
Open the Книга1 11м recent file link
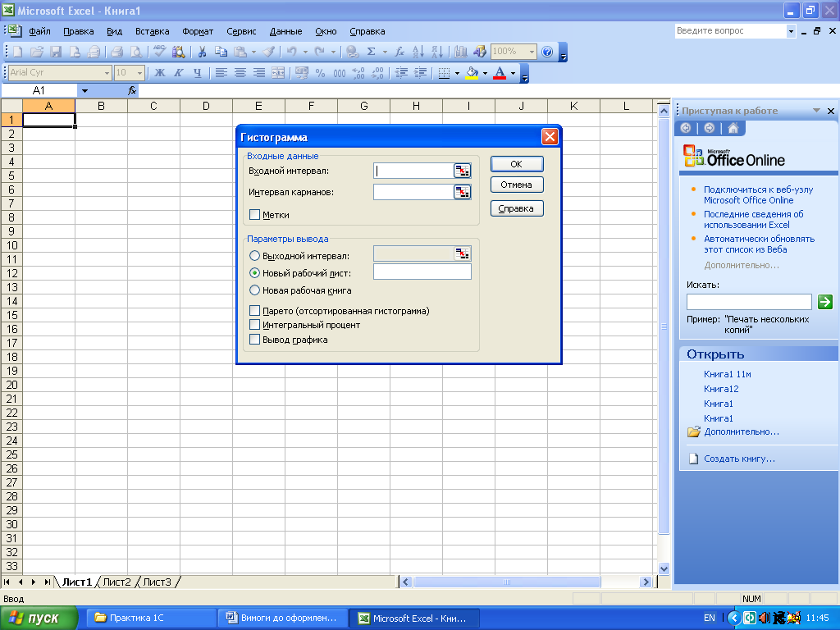(x=727, y=374)
